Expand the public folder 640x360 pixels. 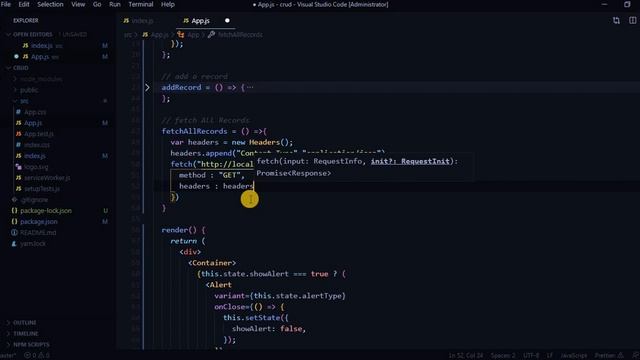click(x=29, y=90)
